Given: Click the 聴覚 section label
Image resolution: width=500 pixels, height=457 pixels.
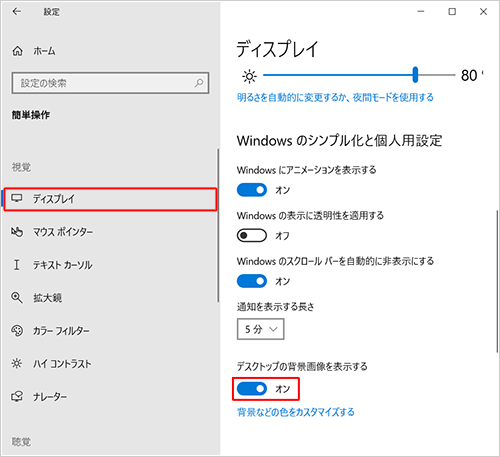Looking at the screenshot, I should tap(21, 442).
